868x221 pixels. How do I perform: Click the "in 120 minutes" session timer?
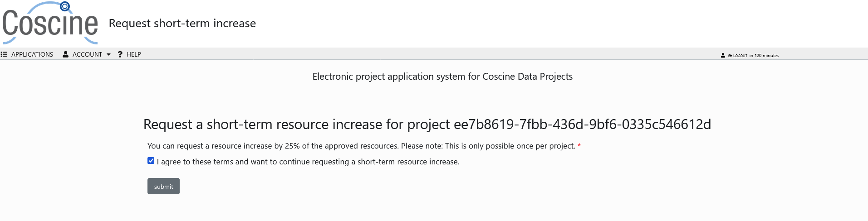764,56
